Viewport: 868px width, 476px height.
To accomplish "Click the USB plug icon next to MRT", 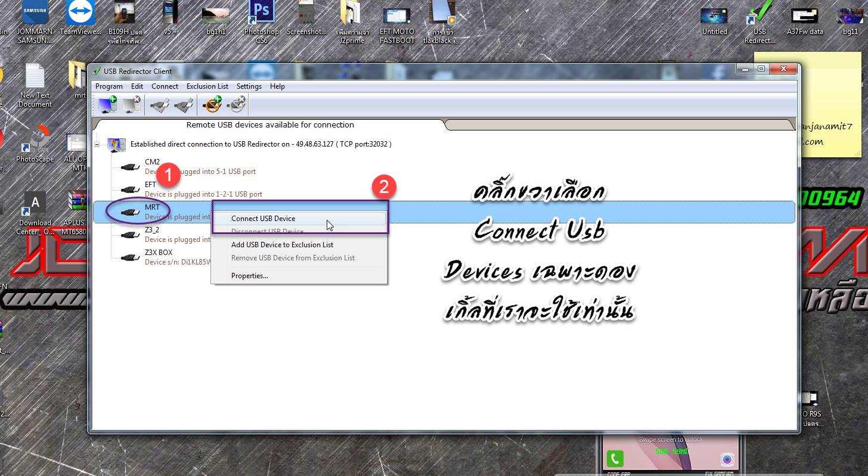I will point(131,212).
